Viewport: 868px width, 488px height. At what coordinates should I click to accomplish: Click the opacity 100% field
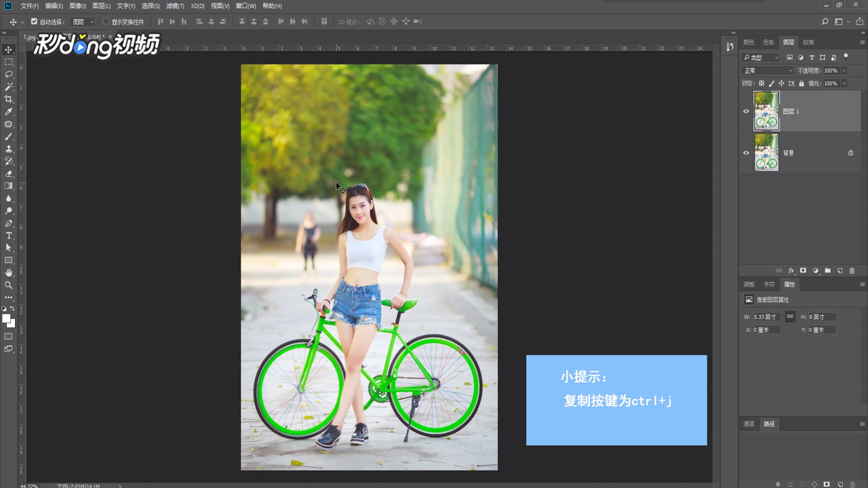click(x=831, y=70)
